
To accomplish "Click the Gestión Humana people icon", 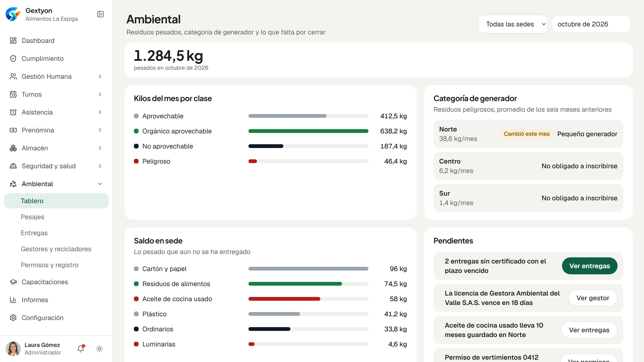I will point(13,77).
